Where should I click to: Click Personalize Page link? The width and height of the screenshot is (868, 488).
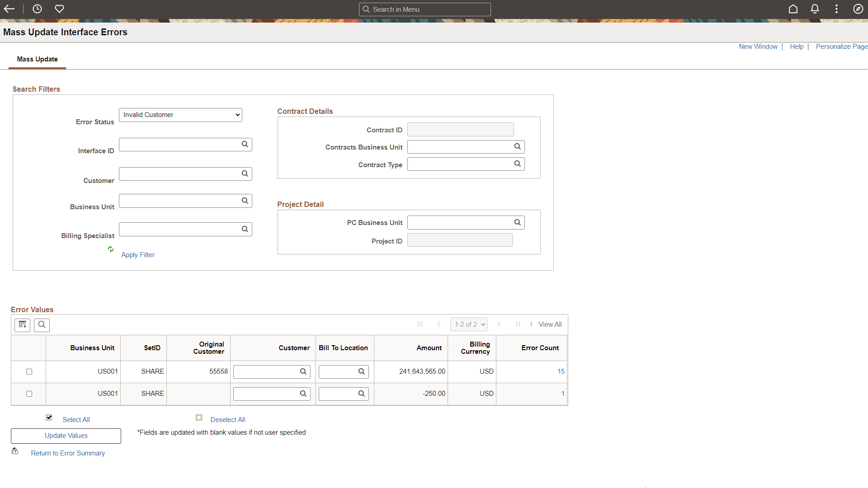coord(841,47)
